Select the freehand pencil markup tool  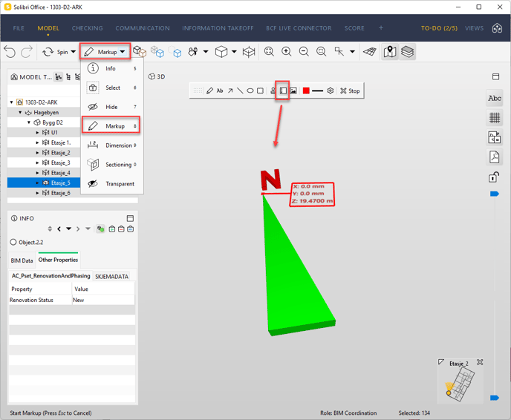tap(209, 91)
